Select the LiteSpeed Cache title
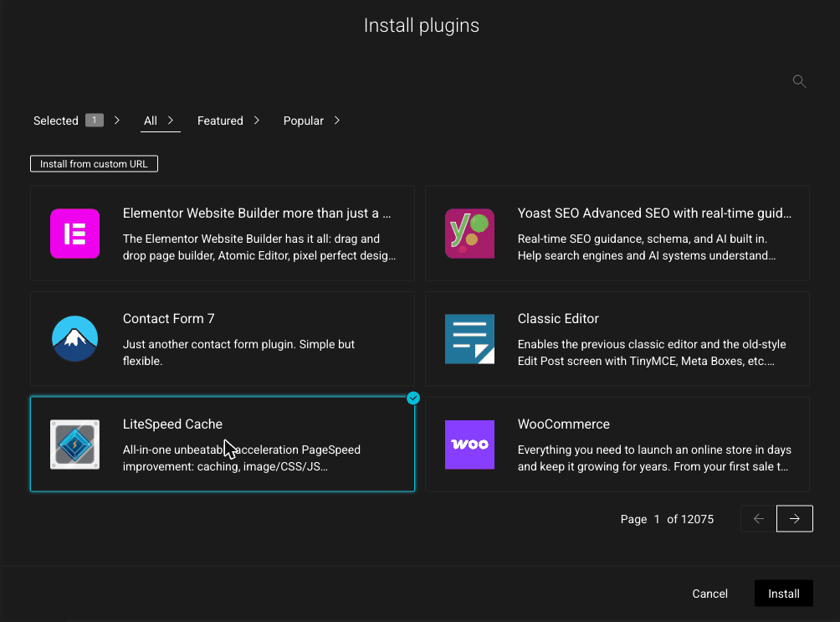 tap(172, 424)
